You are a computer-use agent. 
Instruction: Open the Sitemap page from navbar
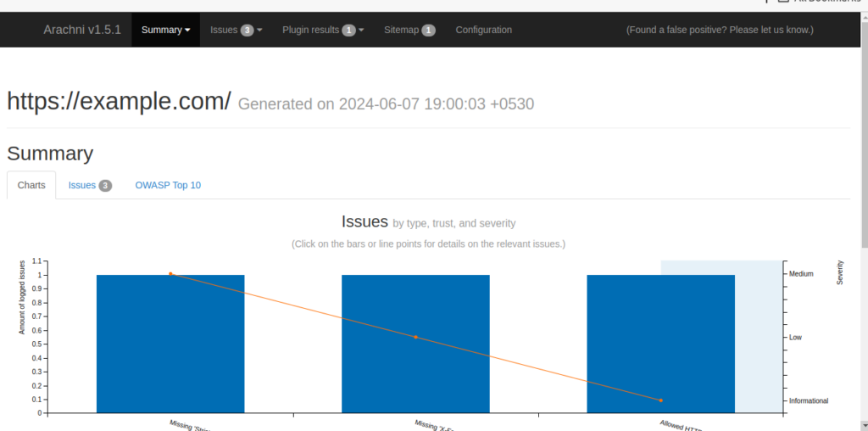click(x=409, y=30)
